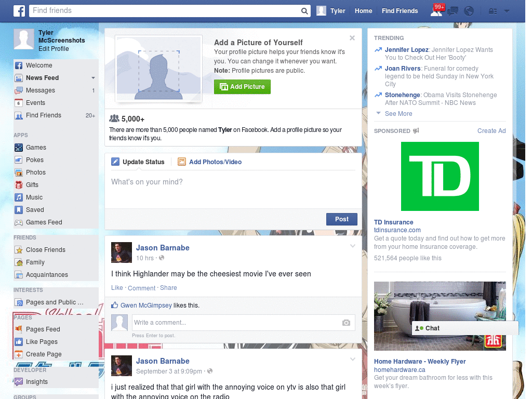Image resolution: width=532 pixels, height=399 pixels.
Task: Expand the account menu arrow in top bar
Action: click(x=507, y=11)
